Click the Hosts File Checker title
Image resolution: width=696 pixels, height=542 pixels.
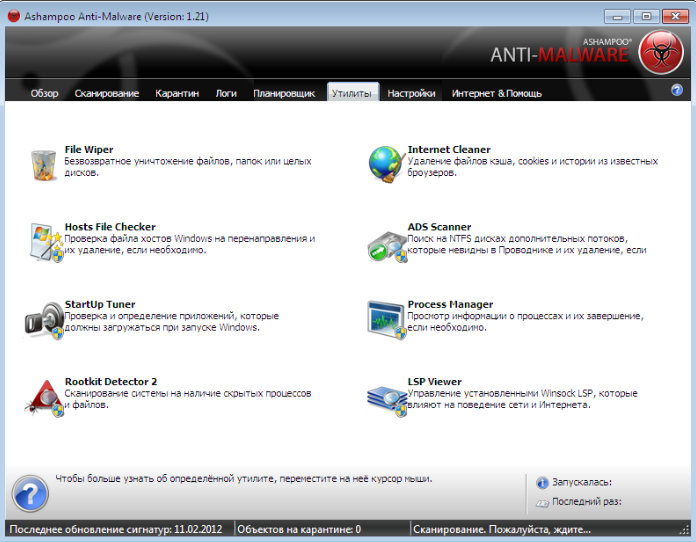(110, 227)
